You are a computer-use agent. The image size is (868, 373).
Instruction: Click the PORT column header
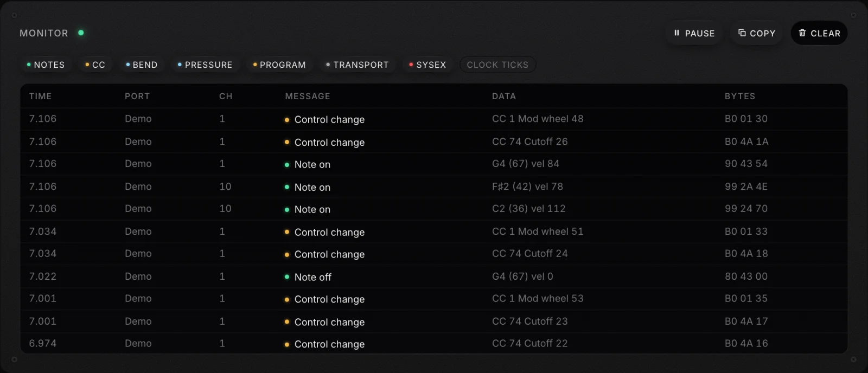click(x=137, y=96)
